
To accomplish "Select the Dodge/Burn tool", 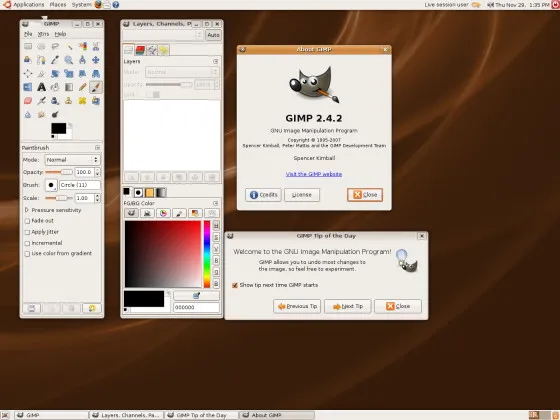I will tap(55, 114).
